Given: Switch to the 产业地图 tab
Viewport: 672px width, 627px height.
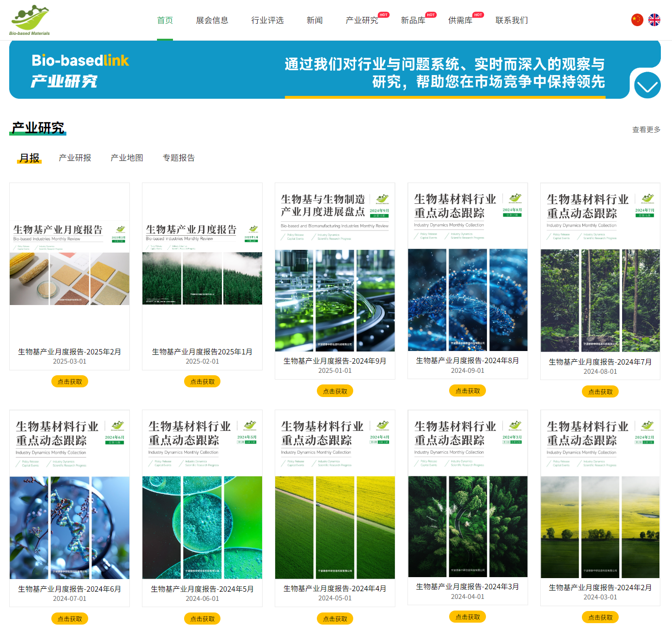Looking at the screenshot, I should click(x=126, y=158).
